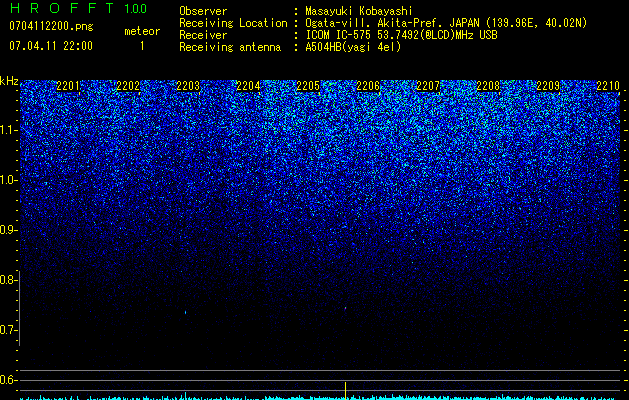Click the 0.6 kHz frequency axis label

(8, 380)
